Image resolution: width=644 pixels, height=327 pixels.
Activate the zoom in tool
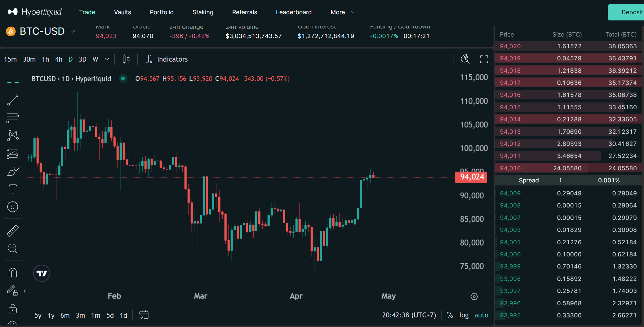(x=13, y=248)
